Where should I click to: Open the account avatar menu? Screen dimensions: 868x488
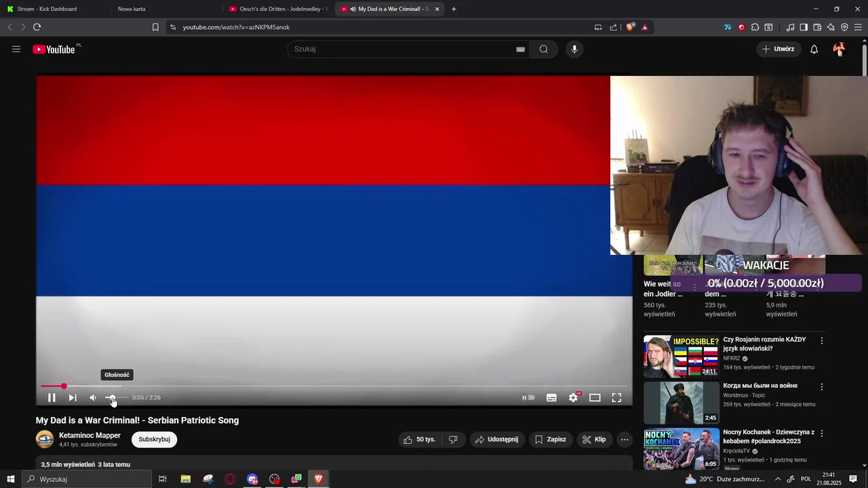(840, 49)
